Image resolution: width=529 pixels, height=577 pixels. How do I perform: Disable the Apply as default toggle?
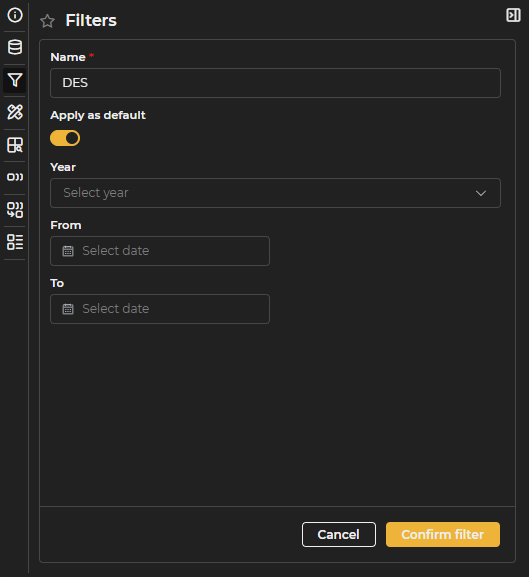(x=65, y=138)
